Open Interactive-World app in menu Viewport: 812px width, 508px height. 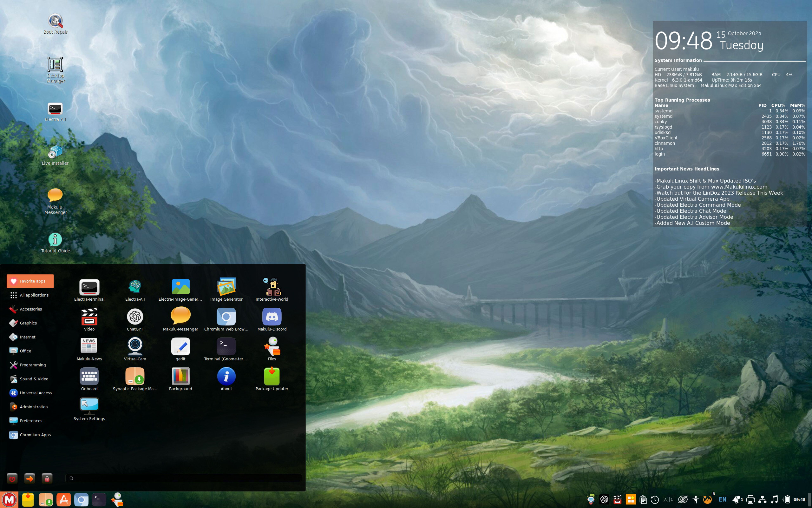coord(272,290)
